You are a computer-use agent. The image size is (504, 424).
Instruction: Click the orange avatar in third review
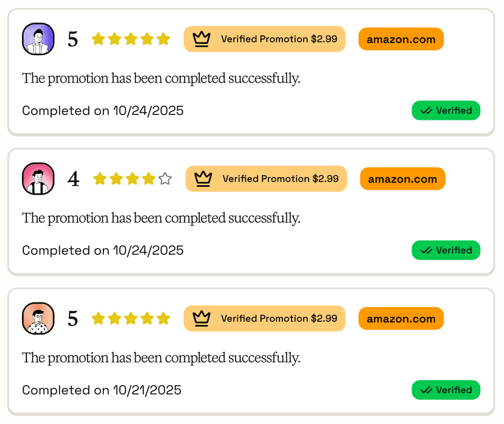[x=38, y=318]
